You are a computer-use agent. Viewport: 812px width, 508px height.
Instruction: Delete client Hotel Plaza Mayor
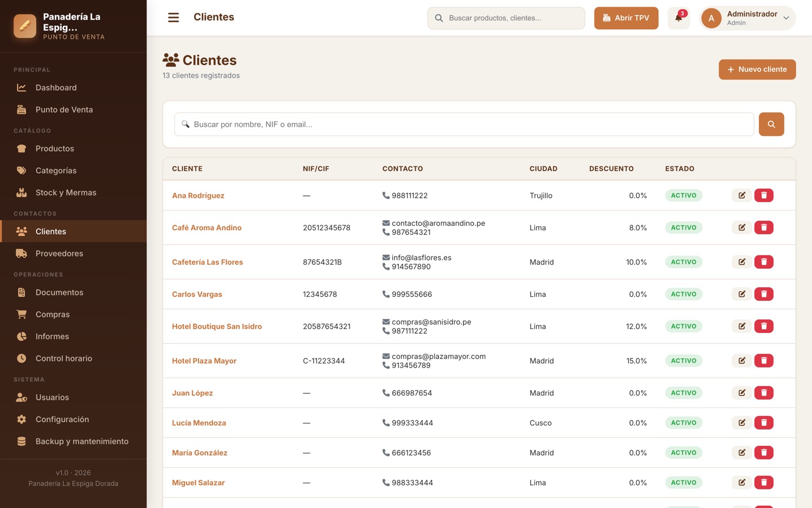click(764, 361)
